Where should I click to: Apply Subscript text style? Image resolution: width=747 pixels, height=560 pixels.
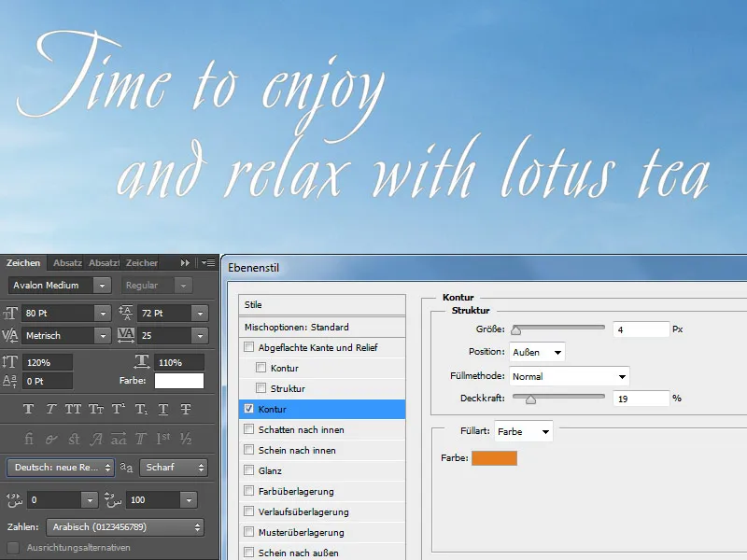tap(141, 409)
